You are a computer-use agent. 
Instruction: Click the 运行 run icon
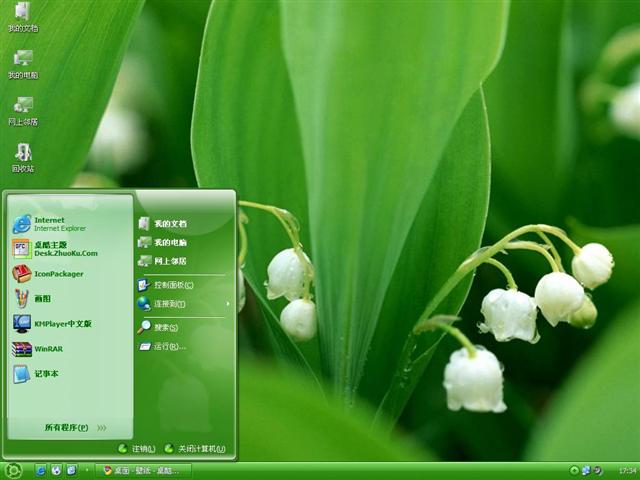tap(144, 347)
